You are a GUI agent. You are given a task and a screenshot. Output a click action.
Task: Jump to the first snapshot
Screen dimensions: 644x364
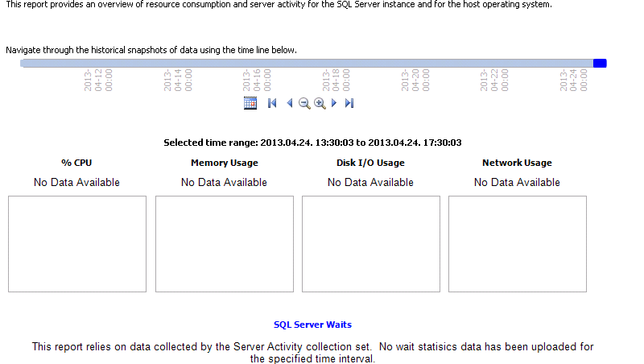[x=272, y=103]
